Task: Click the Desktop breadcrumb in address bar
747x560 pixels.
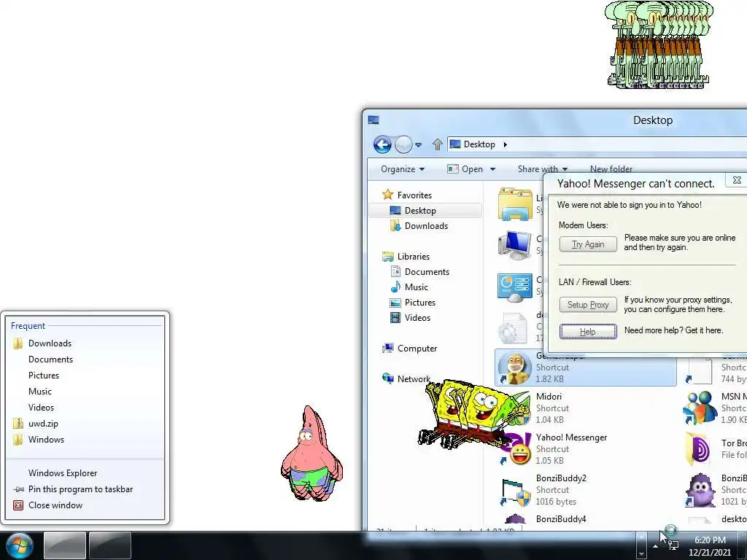Action: pyautogui.click(x=479, y=144)
